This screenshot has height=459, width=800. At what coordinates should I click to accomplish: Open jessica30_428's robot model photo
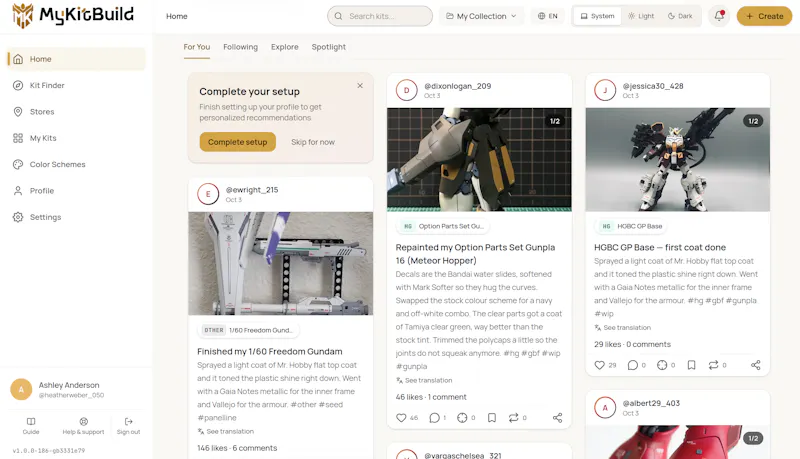coord(678,159)
